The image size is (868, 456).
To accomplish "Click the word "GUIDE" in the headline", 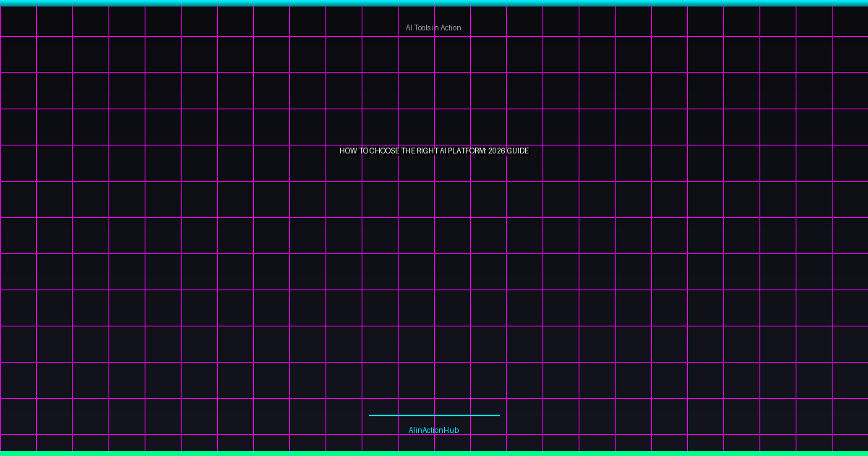I will coord(518,151).
